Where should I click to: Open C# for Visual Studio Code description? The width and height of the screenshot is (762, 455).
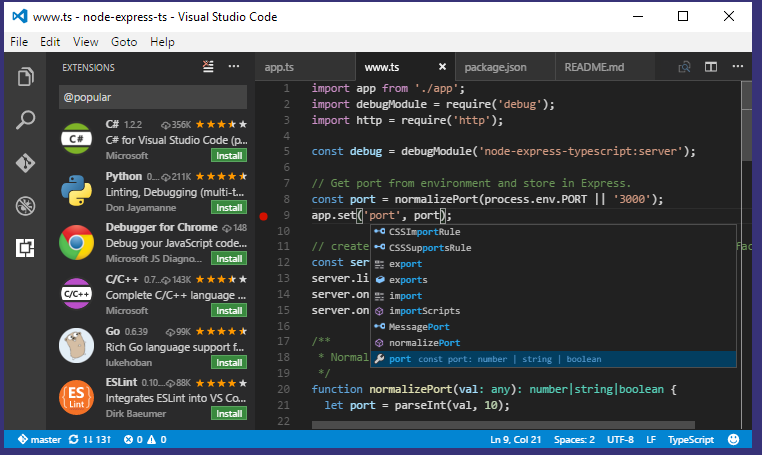[176, 140]
